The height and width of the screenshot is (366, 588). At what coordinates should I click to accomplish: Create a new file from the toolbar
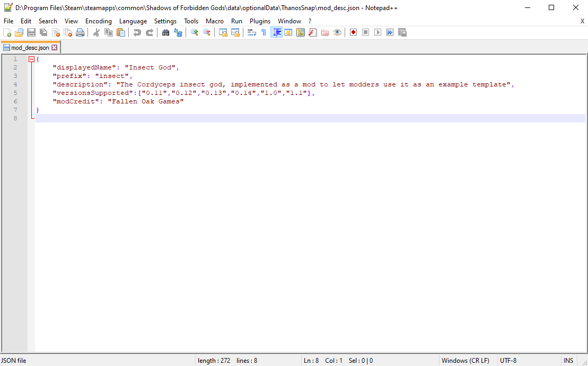coord(7,32)
